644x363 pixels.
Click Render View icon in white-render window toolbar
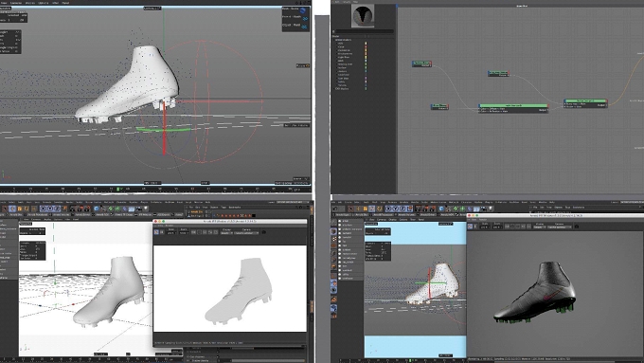[x=73, y=209]
